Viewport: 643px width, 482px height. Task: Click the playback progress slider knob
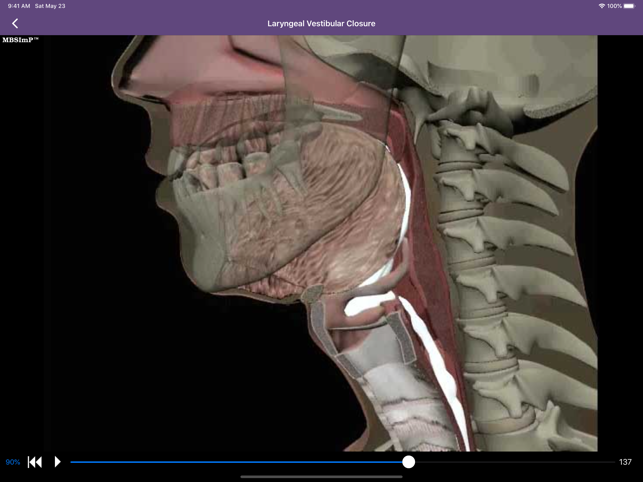pos(408,462)
